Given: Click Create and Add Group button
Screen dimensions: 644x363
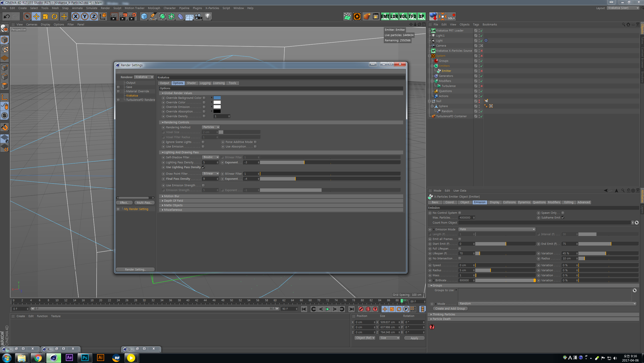Looking at the screenshot, I should (450, 309).
